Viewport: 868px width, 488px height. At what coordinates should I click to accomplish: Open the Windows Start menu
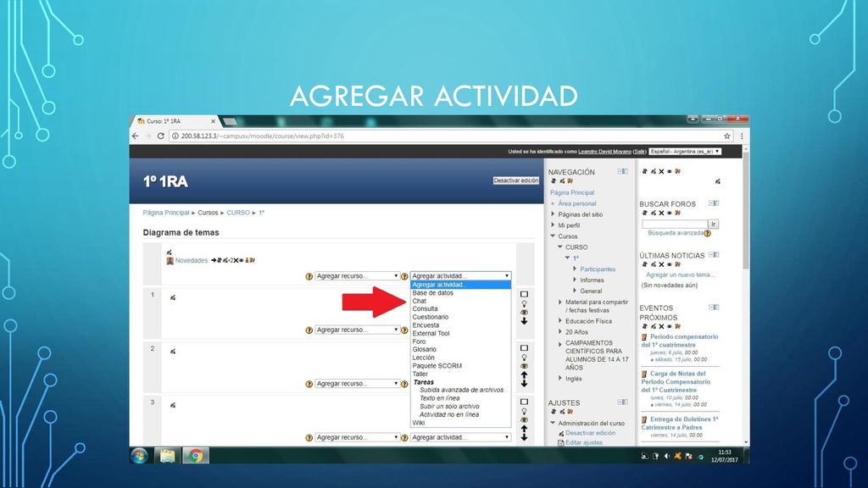[140, 456]
